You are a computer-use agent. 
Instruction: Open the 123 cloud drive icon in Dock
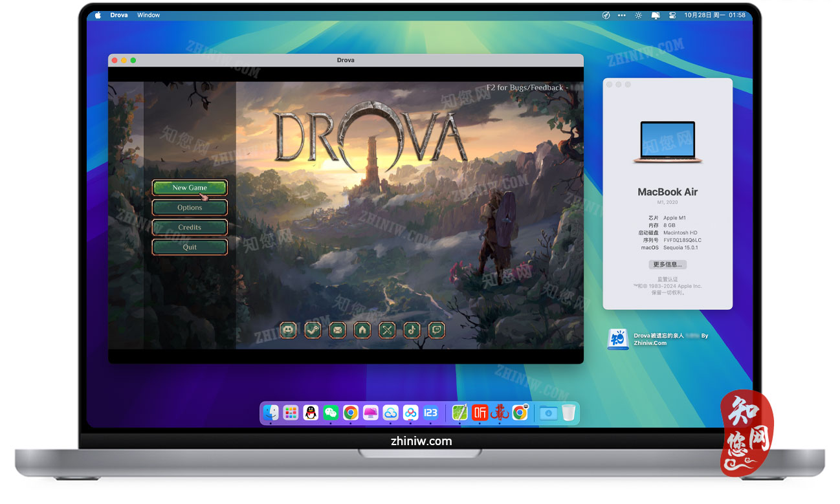tap(430, 413)
